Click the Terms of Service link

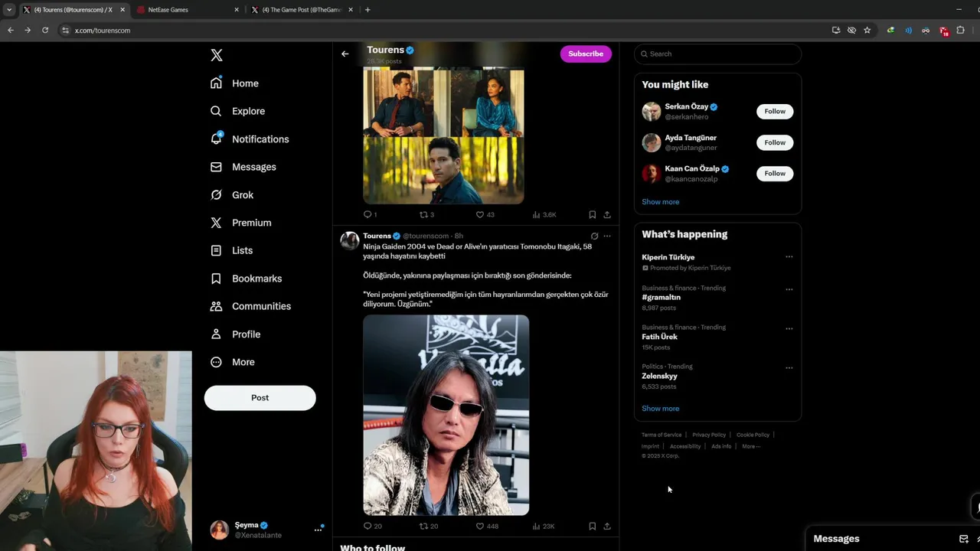[x=661, y=435]
